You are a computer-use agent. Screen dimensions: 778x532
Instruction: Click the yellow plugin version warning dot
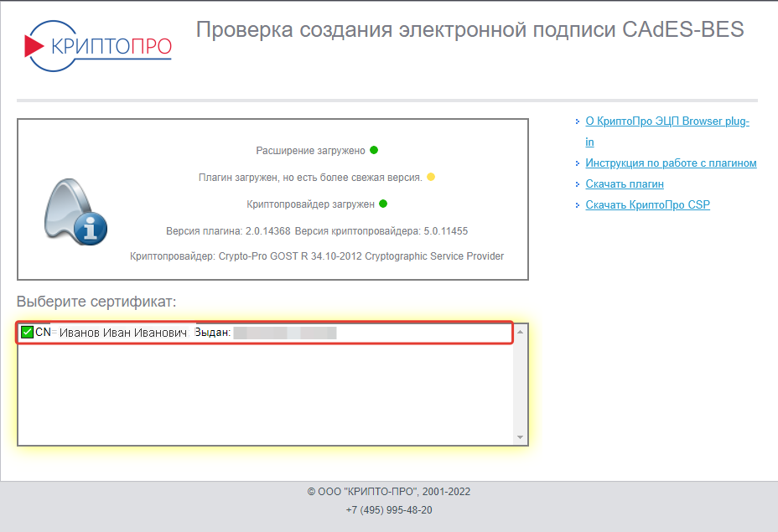431,177
